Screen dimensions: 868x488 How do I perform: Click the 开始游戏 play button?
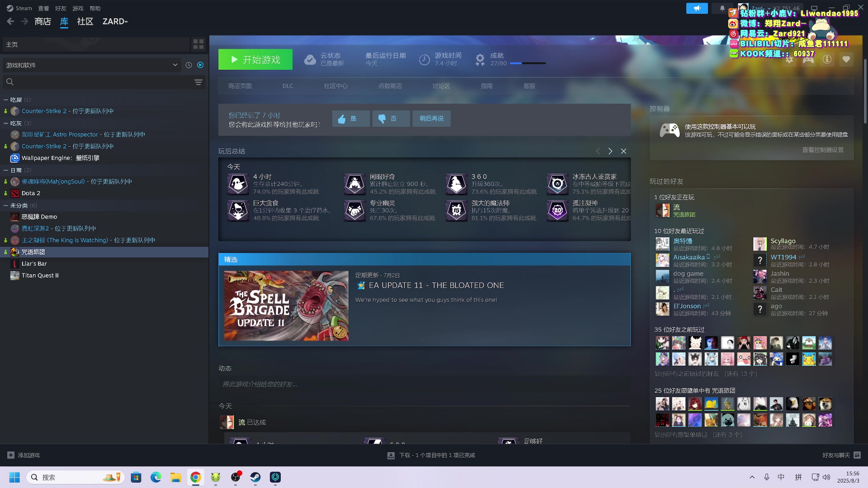tap(255, 60)
